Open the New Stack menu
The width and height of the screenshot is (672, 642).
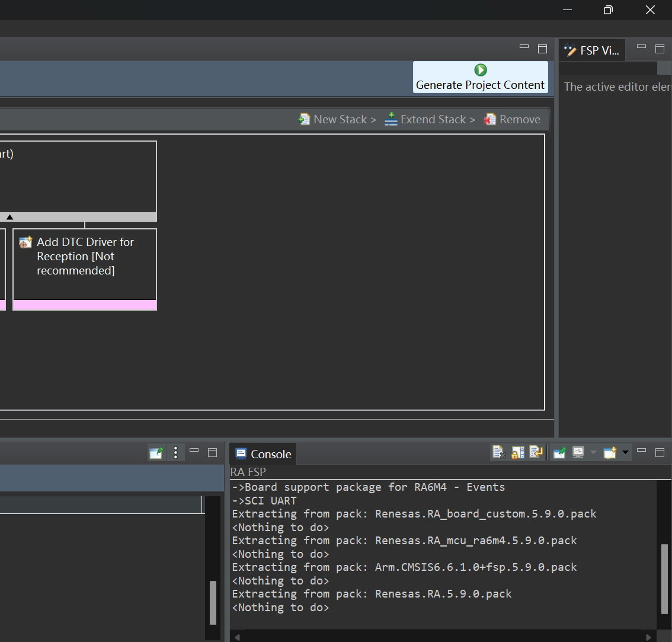(x=337, y=119)
